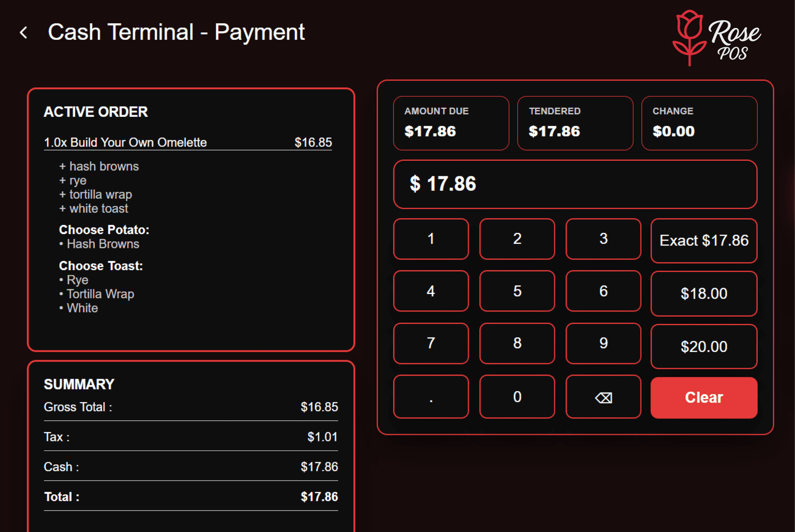Screen dimensions: 795x532
Task: Select the Exact $17.86 button
Action: pos(704,241)
